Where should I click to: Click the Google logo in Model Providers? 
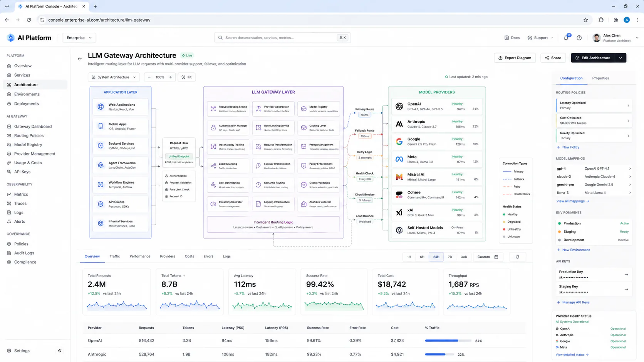point(399,142)
